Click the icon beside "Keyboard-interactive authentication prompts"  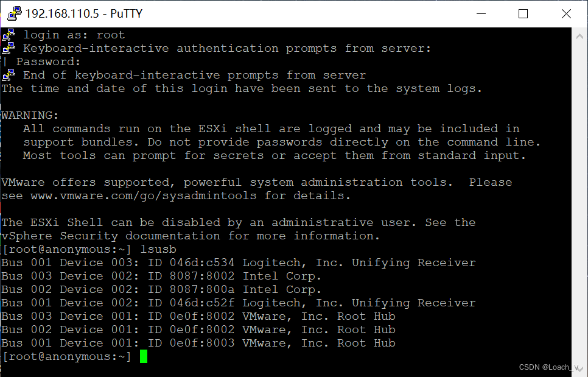pos(8,48)
